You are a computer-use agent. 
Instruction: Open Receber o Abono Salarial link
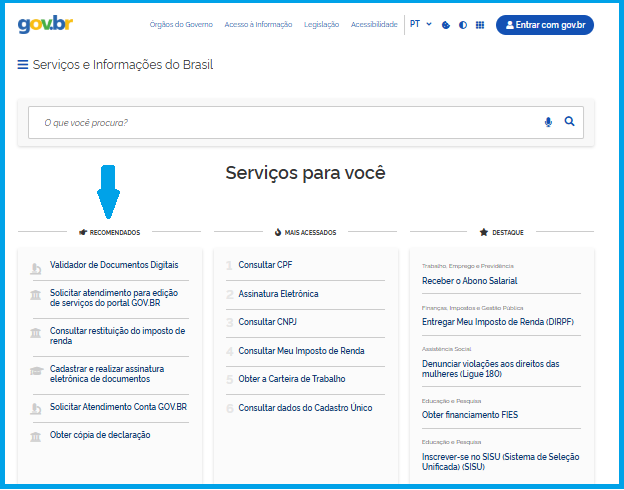coord(470,281)
